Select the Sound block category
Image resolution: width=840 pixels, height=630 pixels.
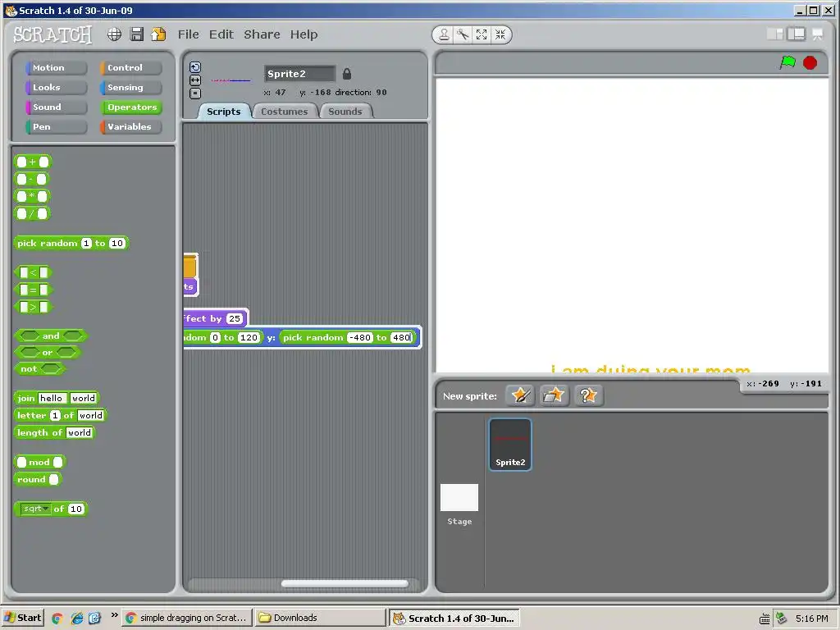[x=56, y=107]
